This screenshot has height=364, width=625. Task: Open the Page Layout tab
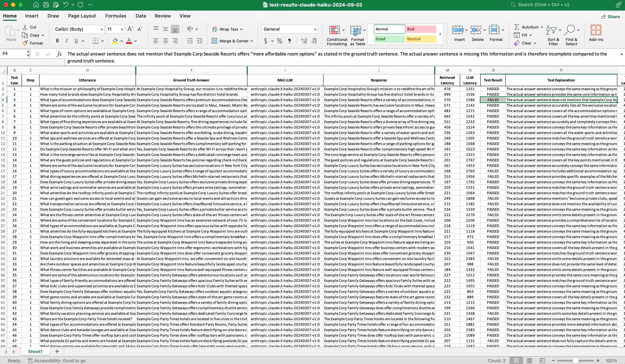pyautogui.click(x=82, y=16)
